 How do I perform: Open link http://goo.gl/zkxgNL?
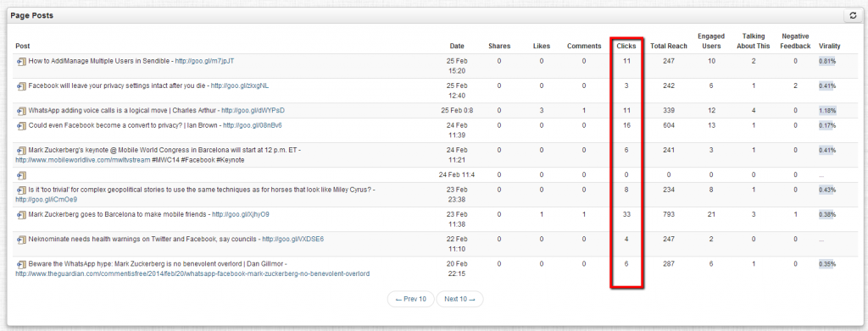pos(240,86)
